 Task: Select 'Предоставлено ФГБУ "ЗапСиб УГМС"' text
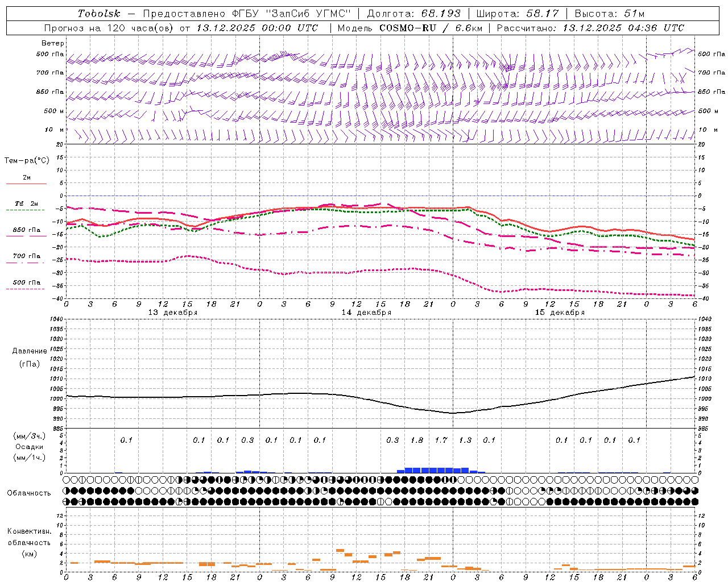coord(247,13)
